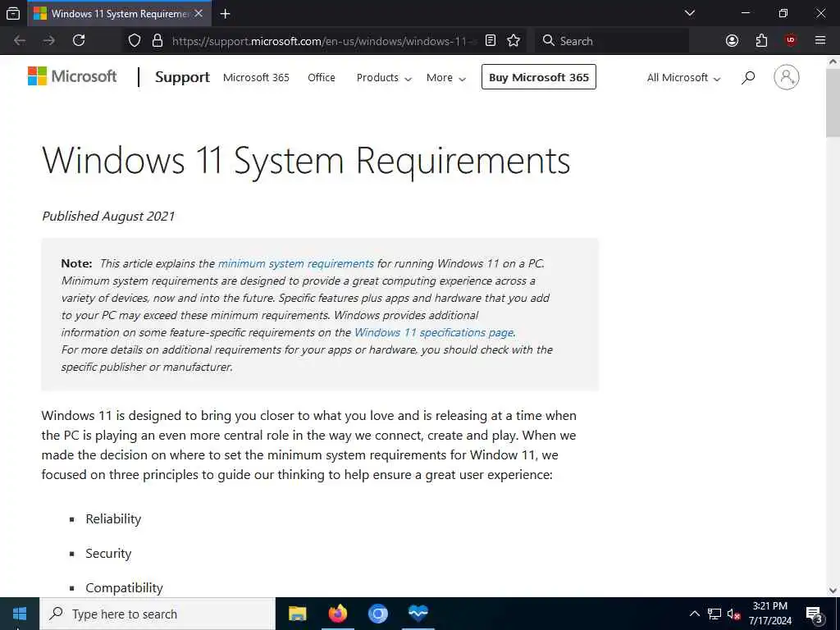Close the Windows 11 System Requirements tab
Image resolution: width=840 pixels, height=630 pixels.
tap(199, 13)
